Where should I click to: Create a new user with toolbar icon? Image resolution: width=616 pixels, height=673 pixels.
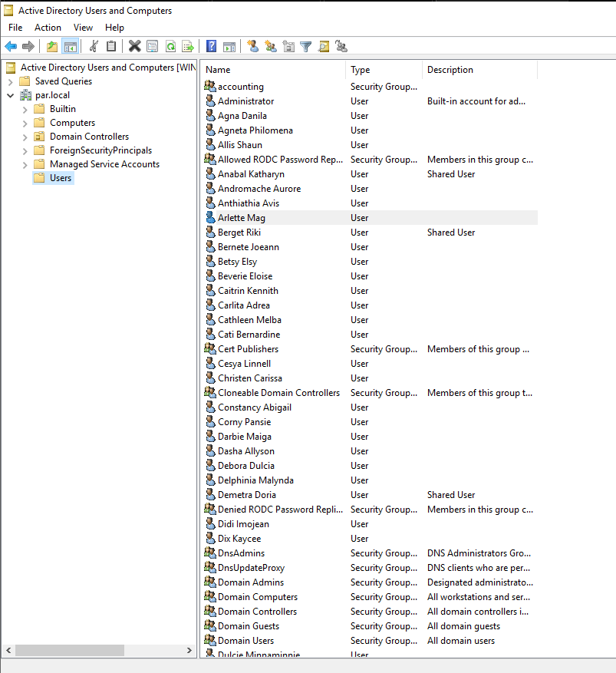click(253, 46)
